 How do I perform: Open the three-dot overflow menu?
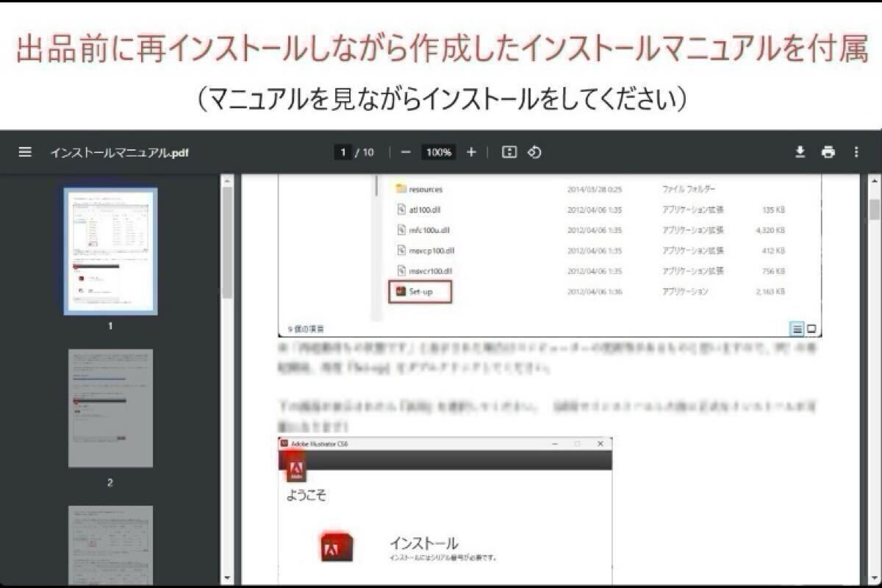(x=855, y=152)
